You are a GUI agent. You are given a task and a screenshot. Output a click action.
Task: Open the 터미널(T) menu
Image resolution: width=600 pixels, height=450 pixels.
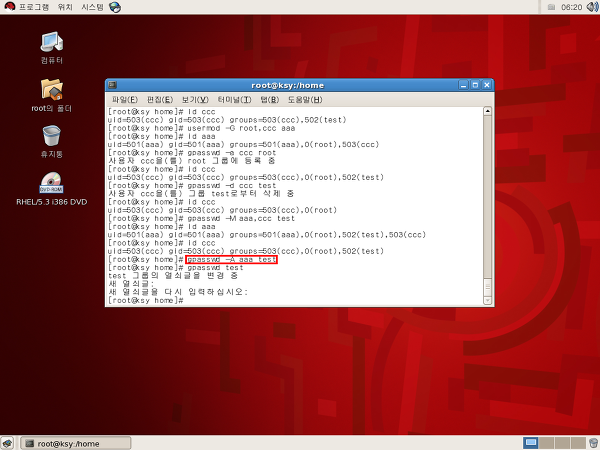pyautogui.click(x=234, y=100)
